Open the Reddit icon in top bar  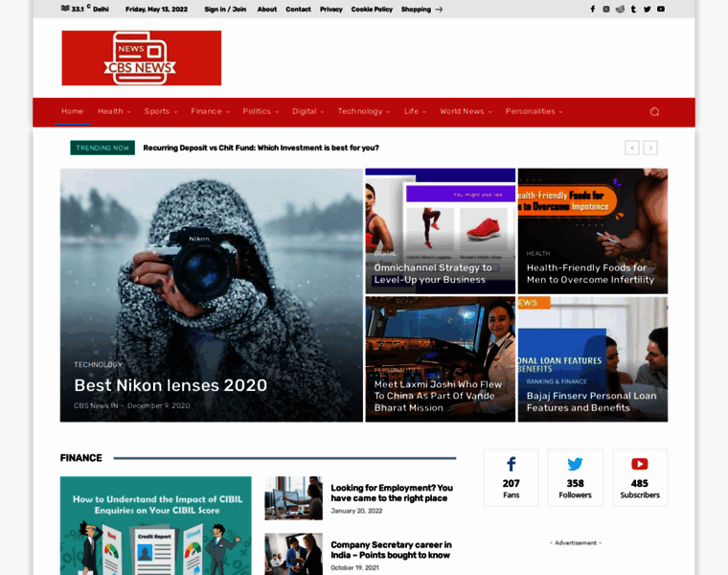pos(620,9)
